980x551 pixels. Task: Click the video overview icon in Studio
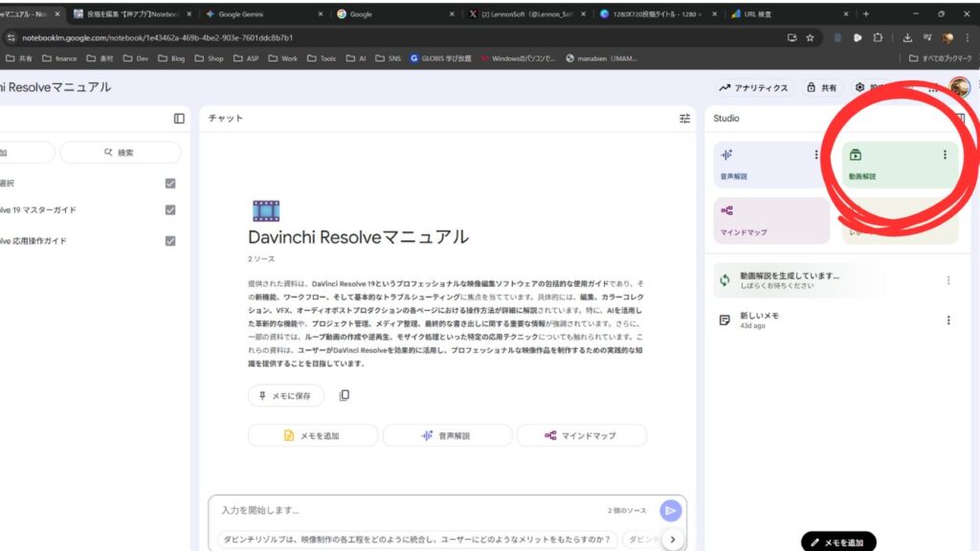pyautogui.click(x=855, y=154)
